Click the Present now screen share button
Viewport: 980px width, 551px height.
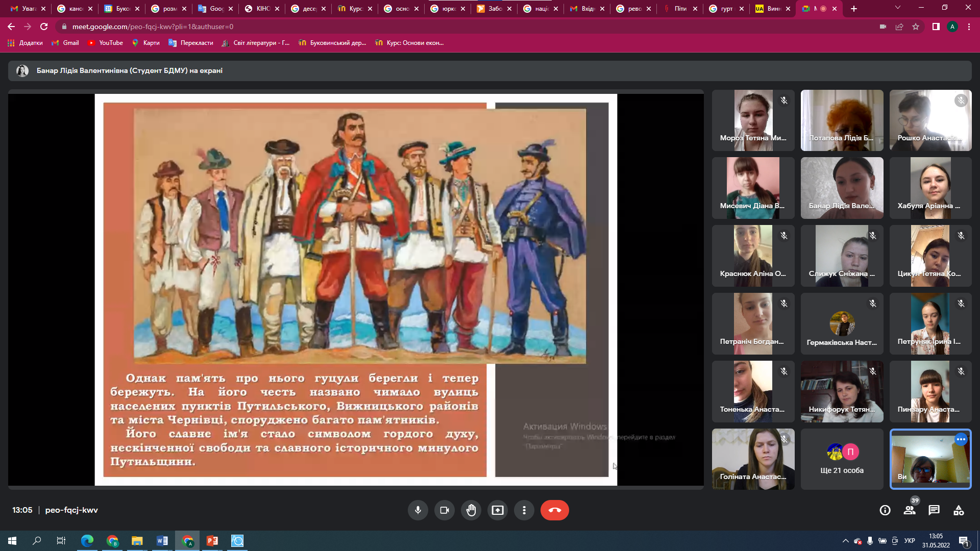click(x=497, y=510)
